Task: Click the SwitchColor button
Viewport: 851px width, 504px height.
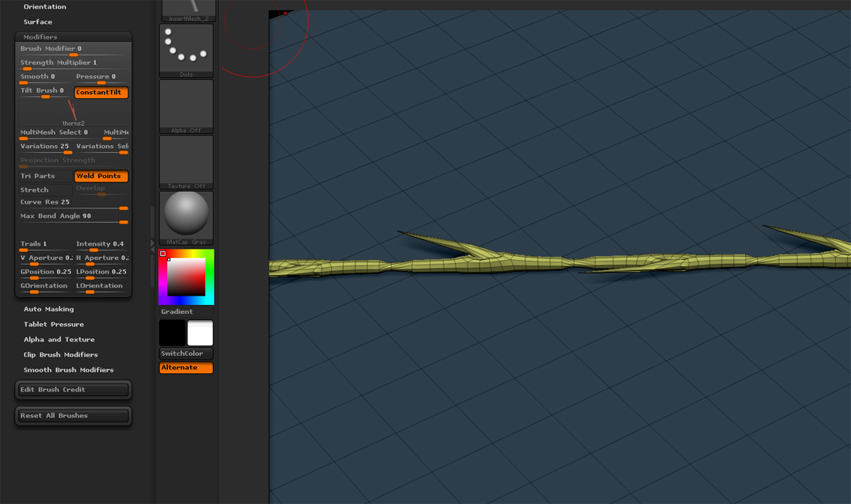Action: pyautogui.click(x=186, y=353)
